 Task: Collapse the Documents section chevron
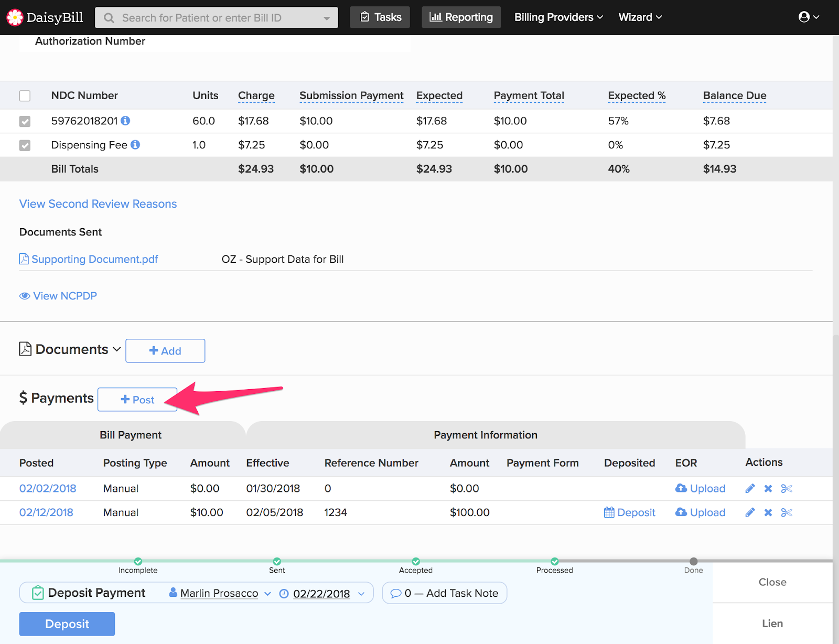pos(117,349)
